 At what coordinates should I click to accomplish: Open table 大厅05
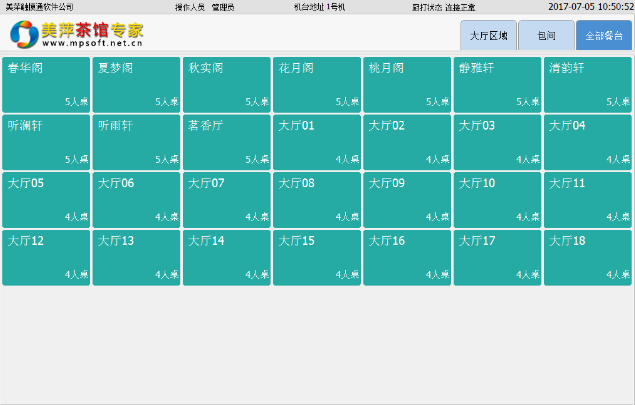(x=46, y=200)
